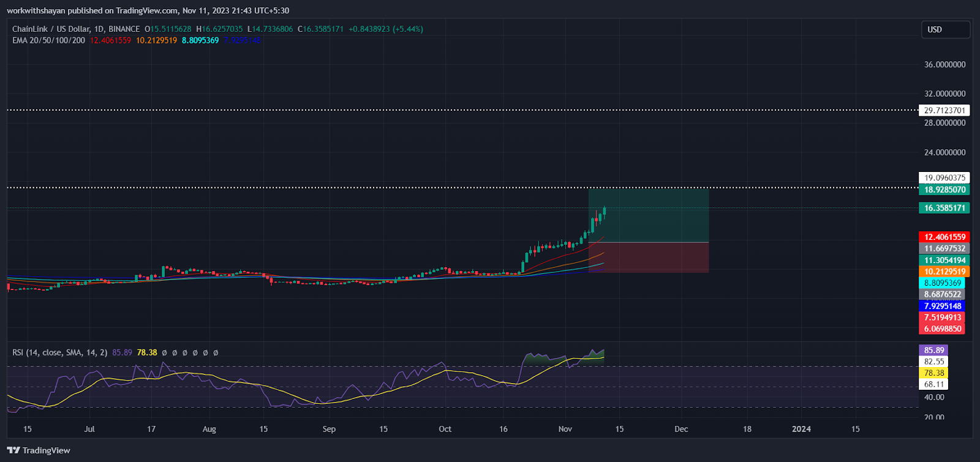The height and width of the screenshot is (462, 980).
Task: Select the RSI indicator legend label
Action: point(59,352)
